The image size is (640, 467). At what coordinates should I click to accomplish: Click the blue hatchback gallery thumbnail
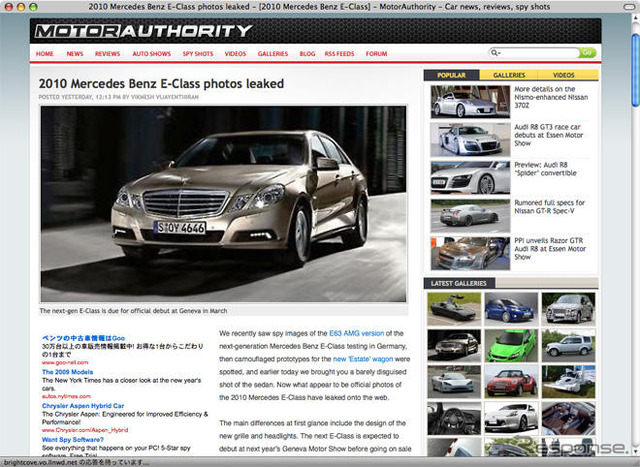point(511,309)
